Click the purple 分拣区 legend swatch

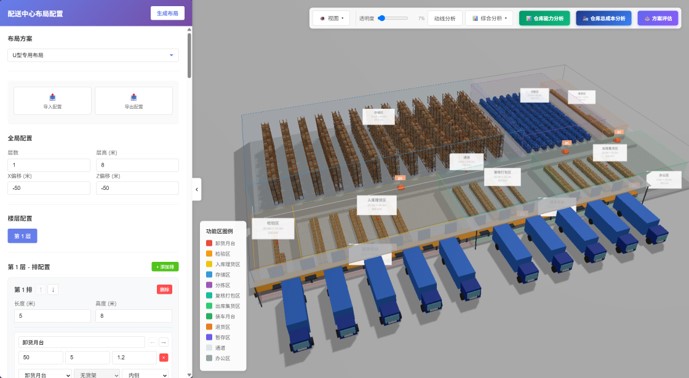coord(209,285)
